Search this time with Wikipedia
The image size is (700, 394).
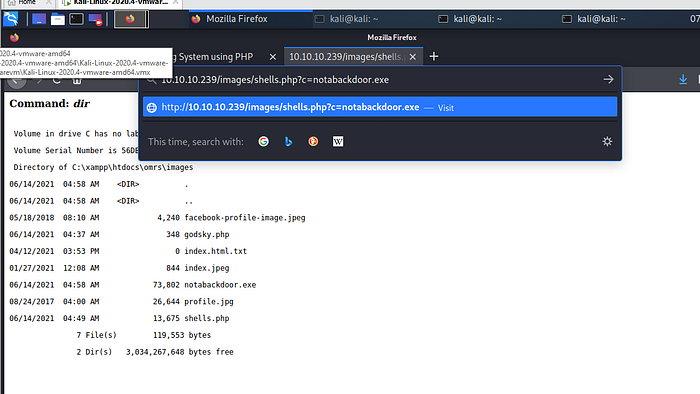point(338,141)
